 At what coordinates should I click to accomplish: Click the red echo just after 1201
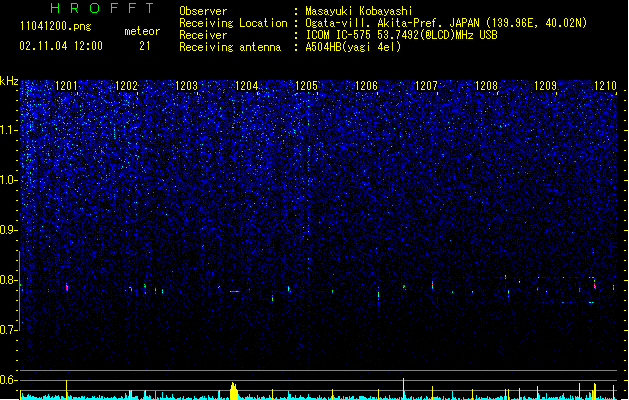tap(67, 287)
